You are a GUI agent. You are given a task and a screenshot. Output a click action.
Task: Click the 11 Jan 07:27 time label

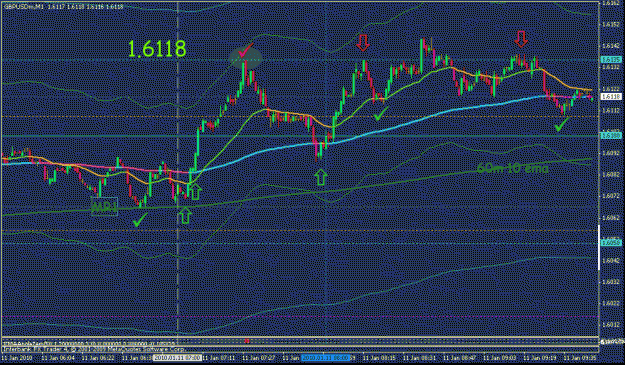(259, 358)
